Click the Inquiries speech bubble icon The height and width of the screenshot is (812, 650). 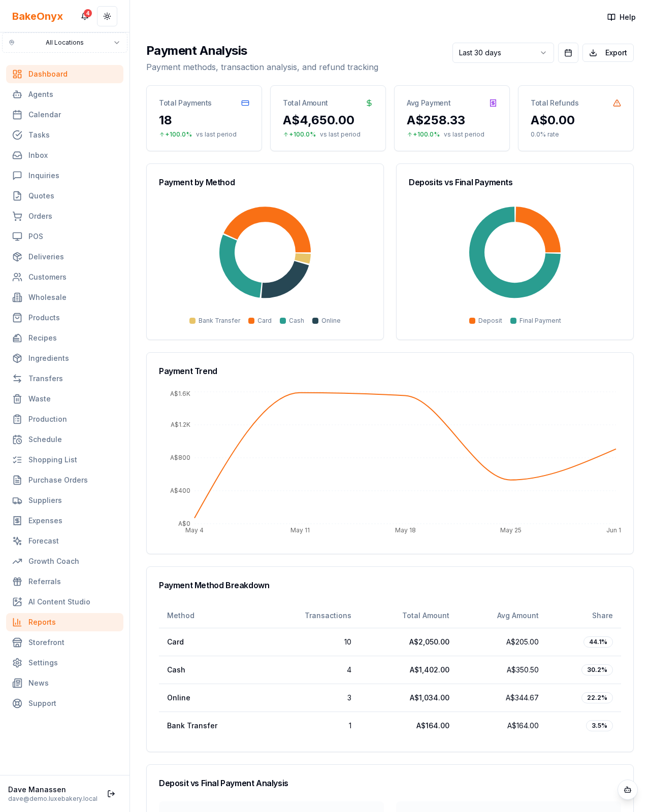(x=17, y=176)
